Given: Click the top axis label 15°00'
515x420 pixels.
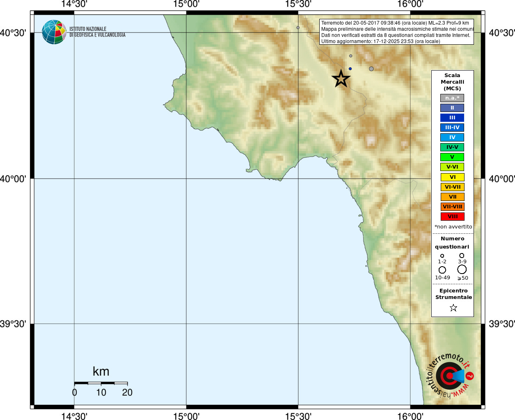Looking at the screenshot, I should click(x=186, y=4).
